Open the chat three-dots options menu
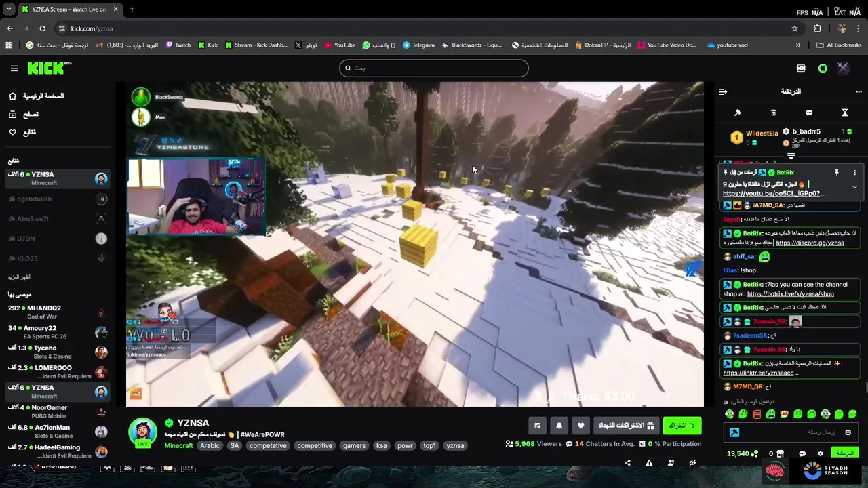 tap(859, 91)
